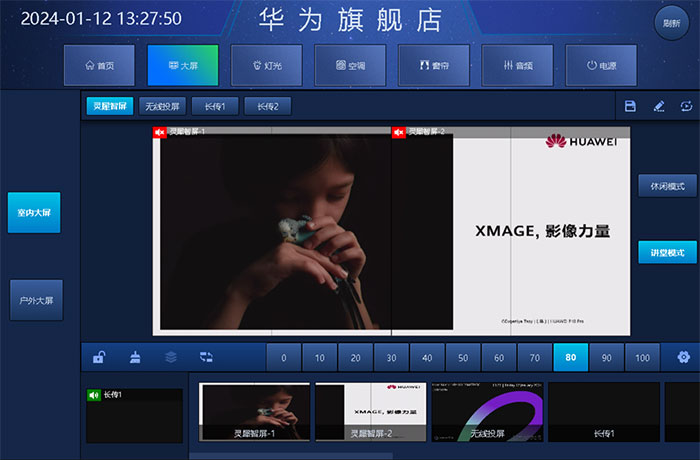700x460 pixels.
Task: Toggle the green speaker on 长传1 preview
Action: [94, 395]
